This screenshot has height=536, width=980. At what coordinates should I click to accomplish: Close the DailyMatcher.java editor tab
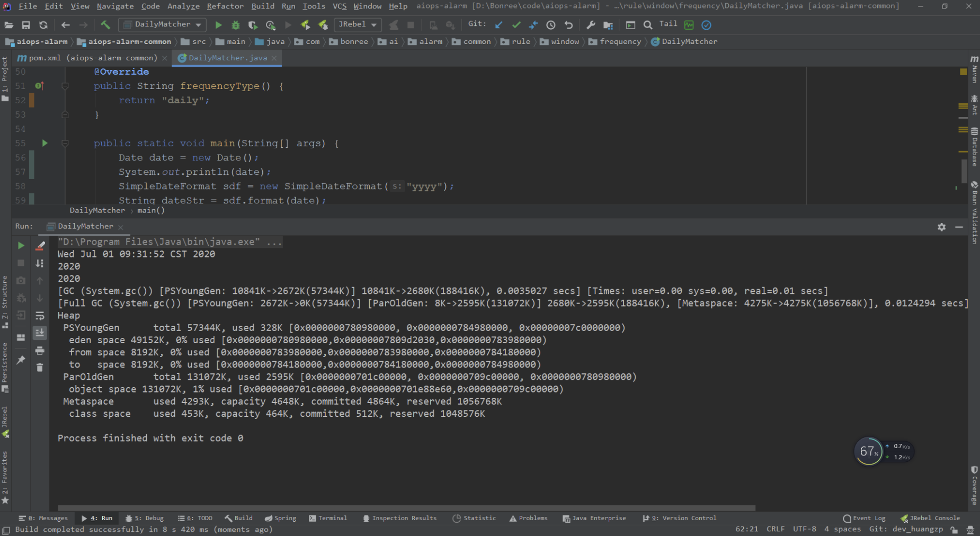tap(274, 58)
